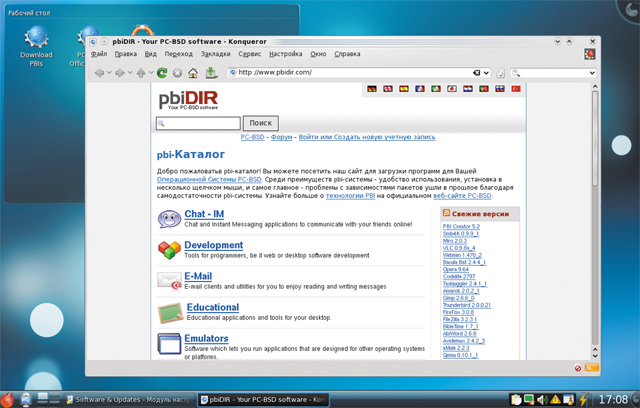The image size is (640, 408).
Task: Switch site language to Italian flag
Action: point(436,89)
